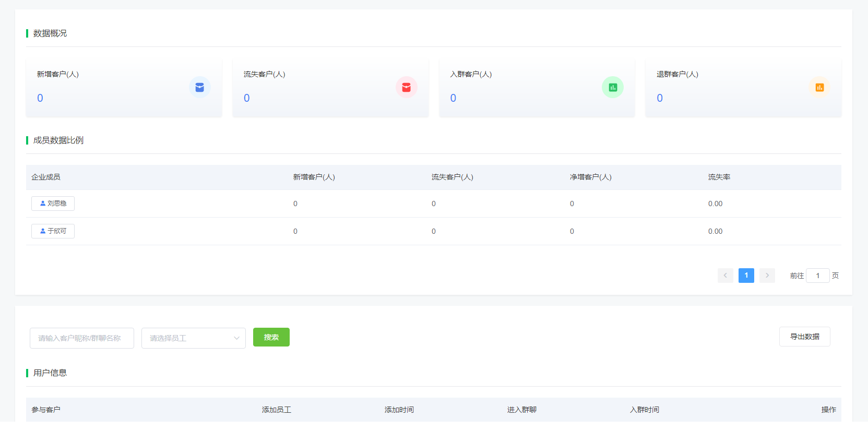Click the orange chart icon on 退群客户 card
The width and height of the screenshot is (868, 430).
819,87
